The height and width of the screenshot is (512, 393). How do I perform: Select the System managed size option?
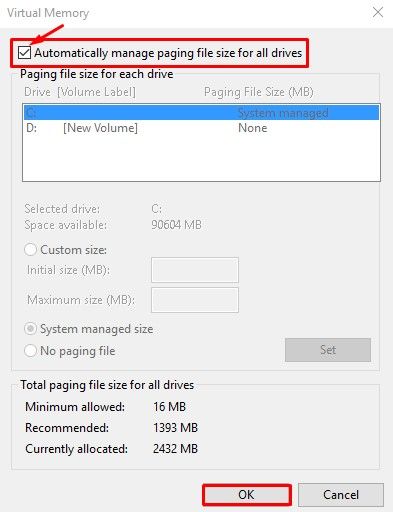pos(30,329)
